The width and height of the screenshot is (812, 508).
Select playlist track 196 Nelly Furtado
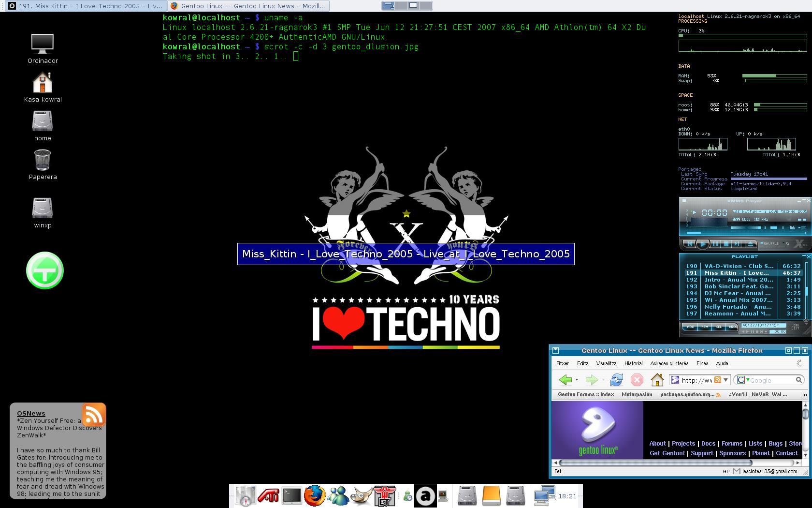(x=743, y=307)
